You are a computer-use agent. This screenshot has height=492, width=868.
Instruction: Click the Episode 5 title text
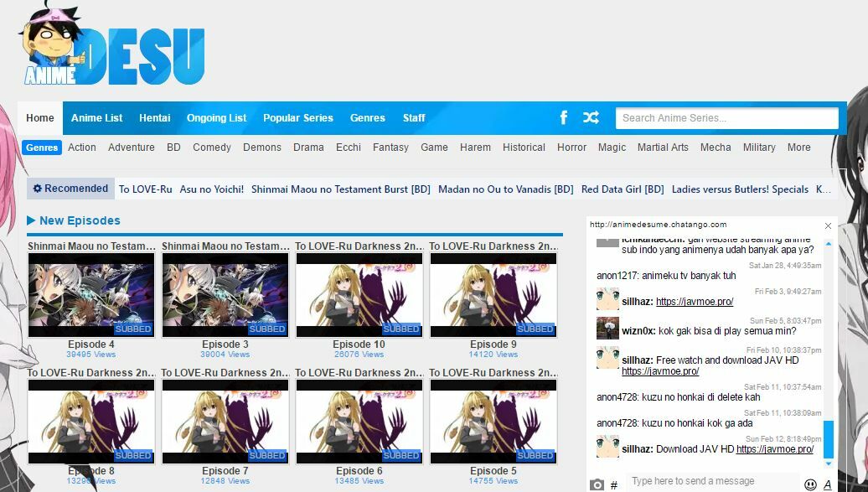tap(493, 470)
